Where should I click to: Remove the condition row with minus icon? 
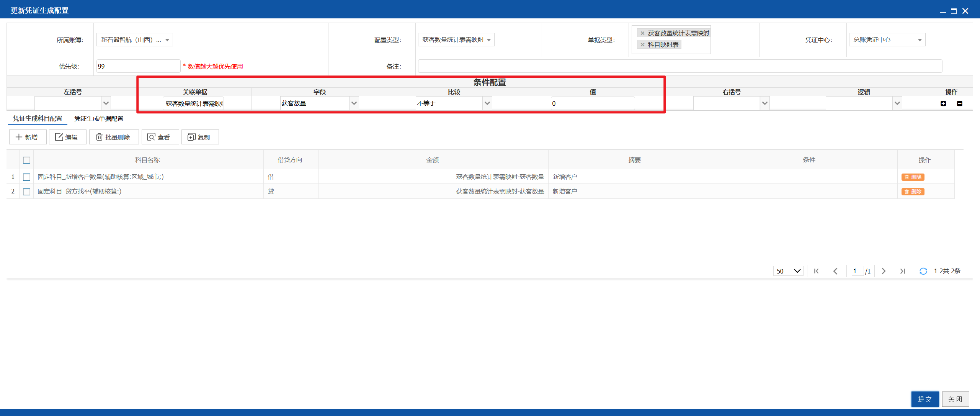tap(960, 103)
